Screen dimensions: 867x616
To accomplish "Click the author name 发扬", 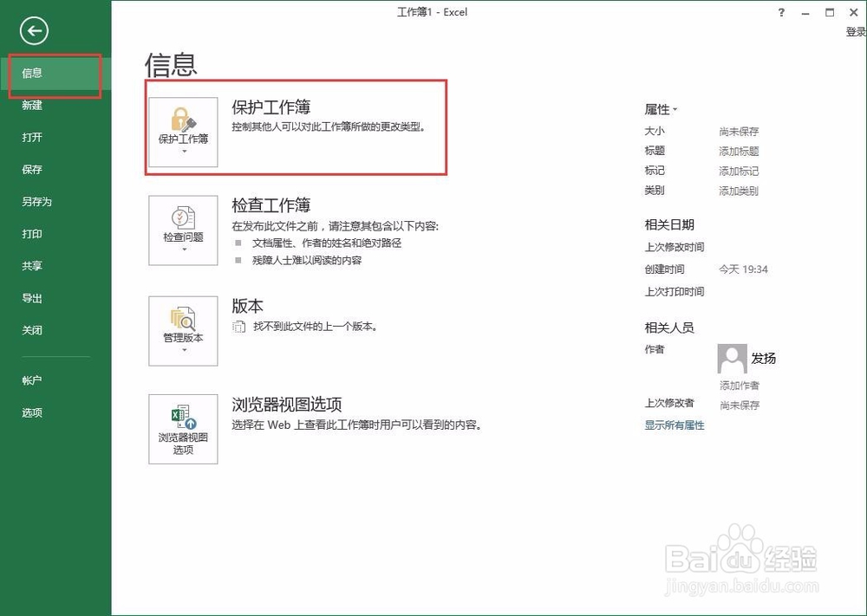I will click(763, 359).
